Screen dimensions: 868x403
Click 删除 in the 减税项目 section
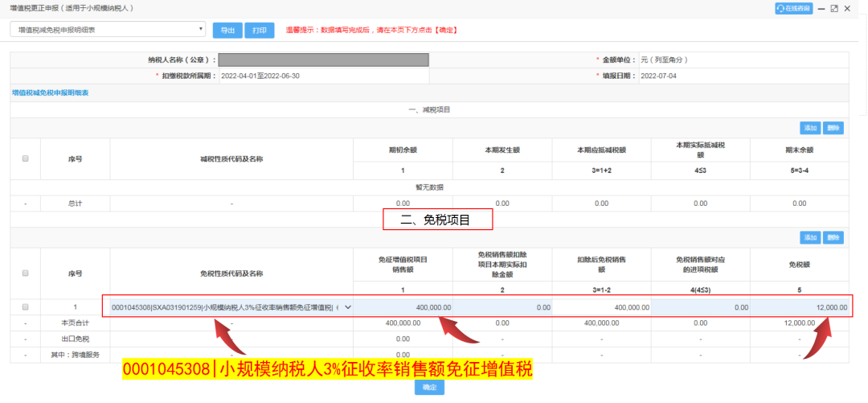point(833,128)
